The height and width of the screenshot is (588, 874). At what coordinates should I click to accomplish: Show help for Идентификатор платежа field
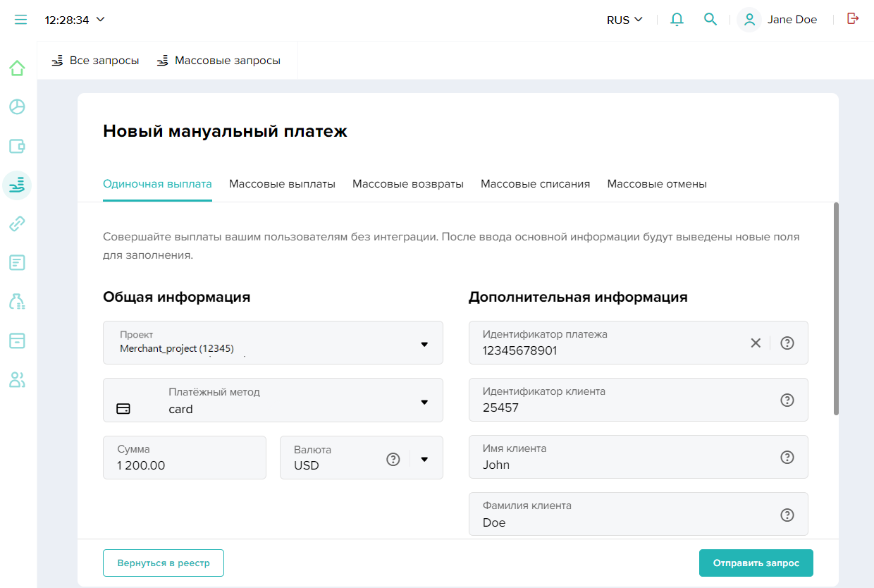pos(787,343)
